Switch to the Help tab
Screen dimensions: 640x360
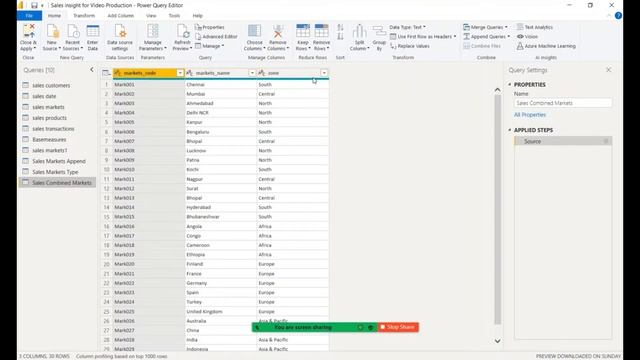click(198, 16)
